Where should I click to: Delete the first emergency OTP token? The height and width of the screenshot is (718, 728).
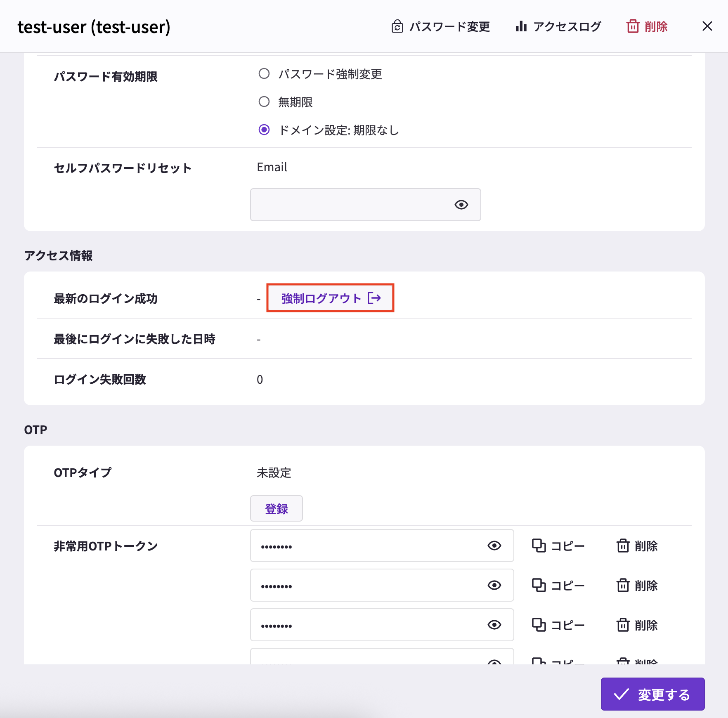coord(637,546)
